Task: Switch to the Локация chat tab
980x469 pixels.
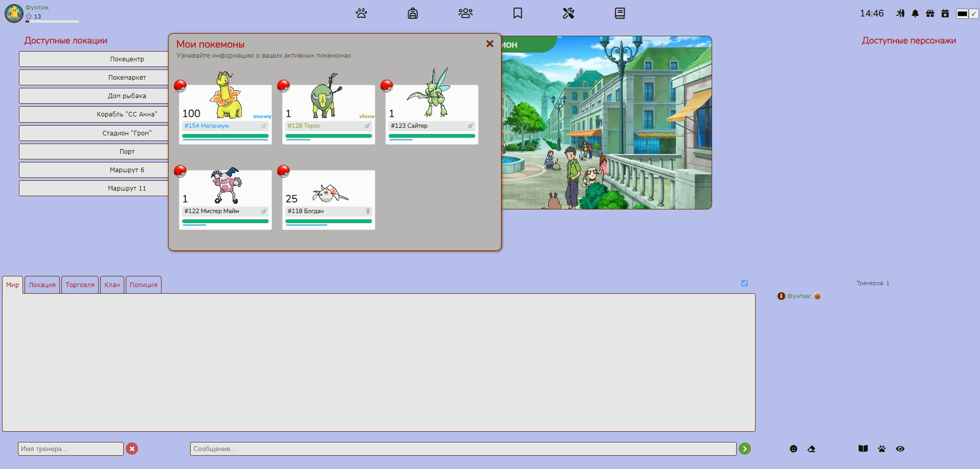Action: pos(42,285)
